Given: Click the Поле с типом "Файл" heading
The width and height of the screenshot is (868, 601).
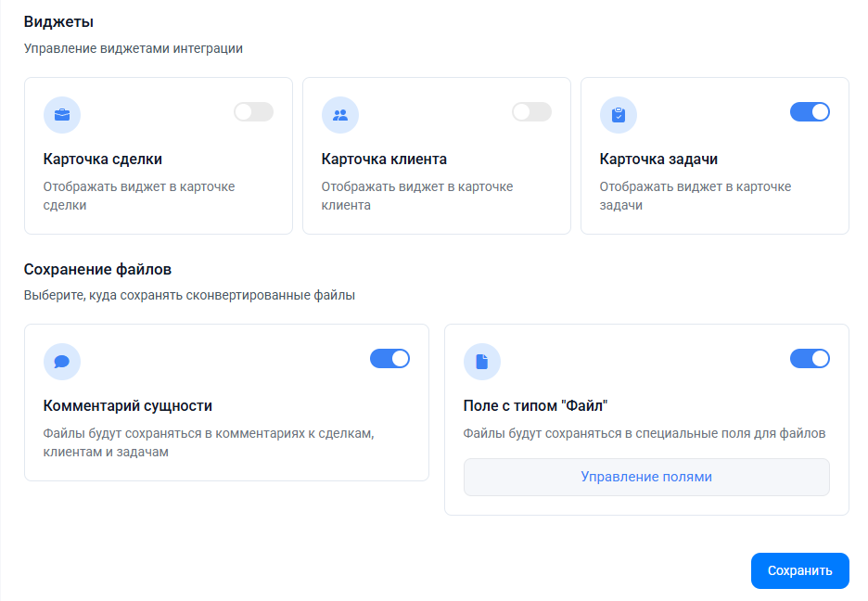Looking at the screenshot, I should pos(535,405).
